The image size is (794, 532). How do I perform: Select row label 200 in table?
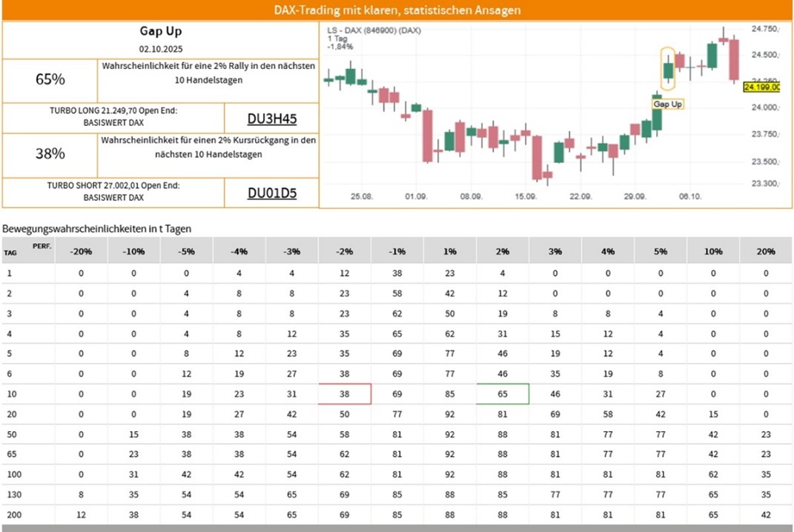tap(11, 514)
